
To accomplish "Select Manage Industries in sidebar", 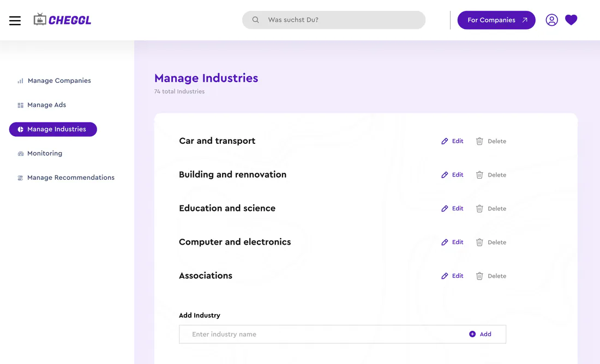I will coord(53,129).
